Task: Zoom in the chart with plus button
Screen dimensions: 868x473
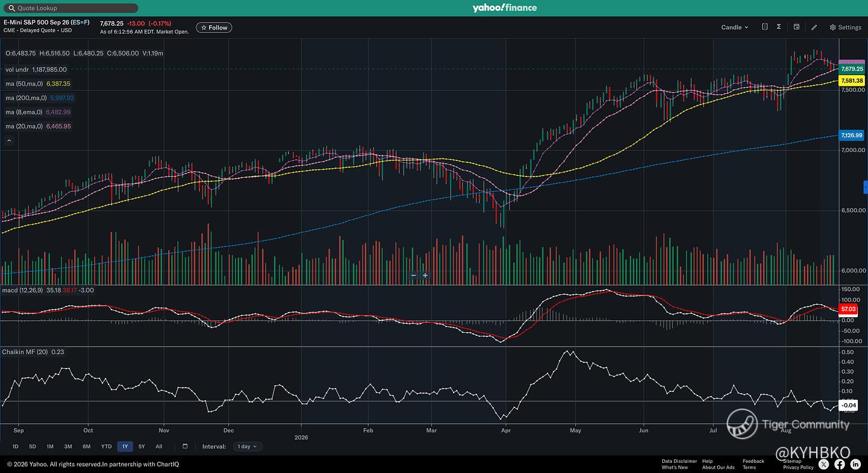Action: [425, 276]
